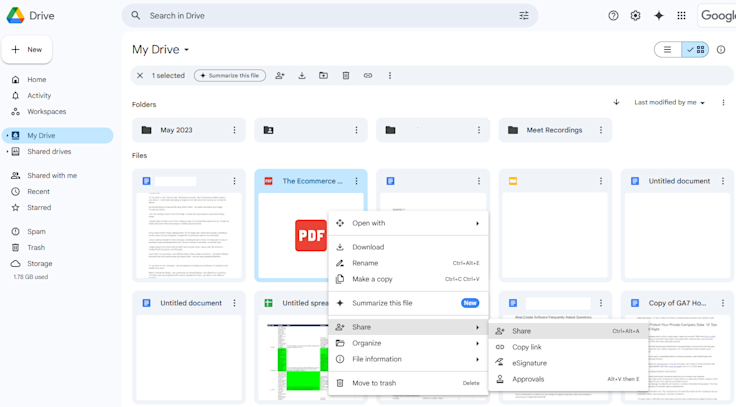736x407 pixels.
Task: Expand the Organize submenu
Action: point(408,343)
